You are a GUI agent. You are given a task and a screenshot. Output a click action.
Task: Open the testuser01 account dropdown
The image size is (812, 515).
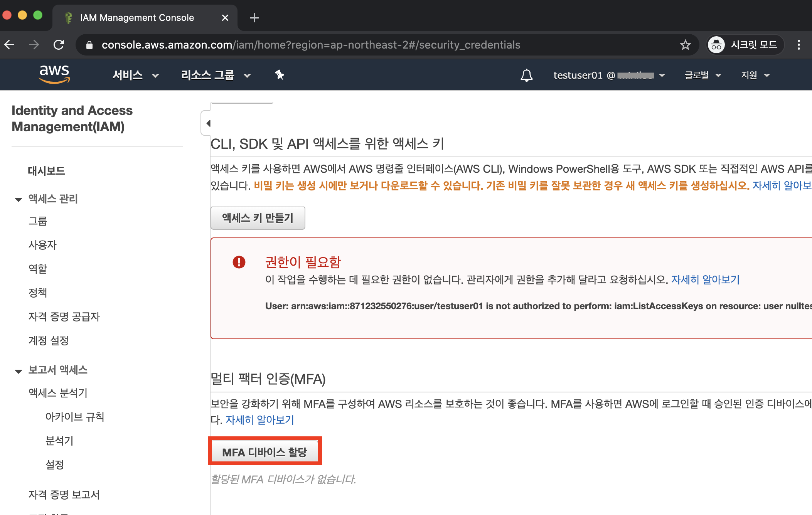click(x=608, y=75)
